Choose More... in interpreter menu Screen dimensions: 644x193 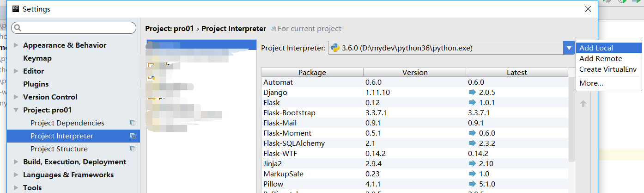point(609,83)
